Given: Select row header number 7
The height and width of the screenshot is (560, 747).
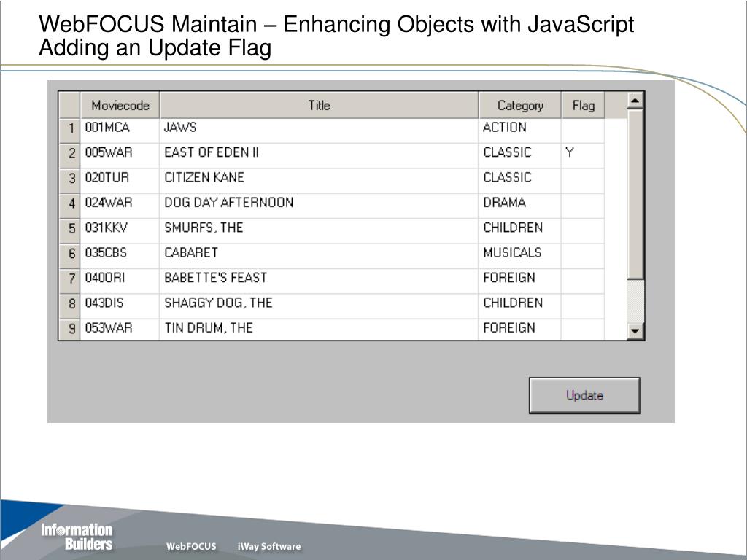Looking at the screenshot, I should point(69,281).
